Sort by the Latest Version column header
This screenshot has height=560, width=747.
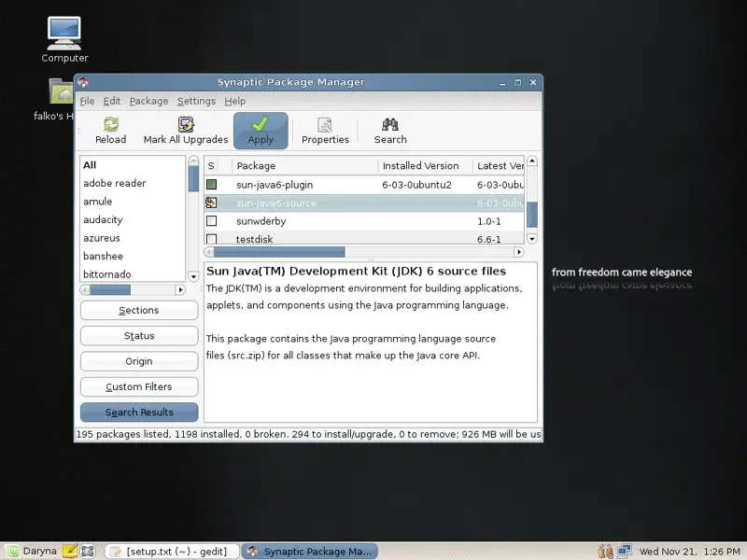point(499,166)
